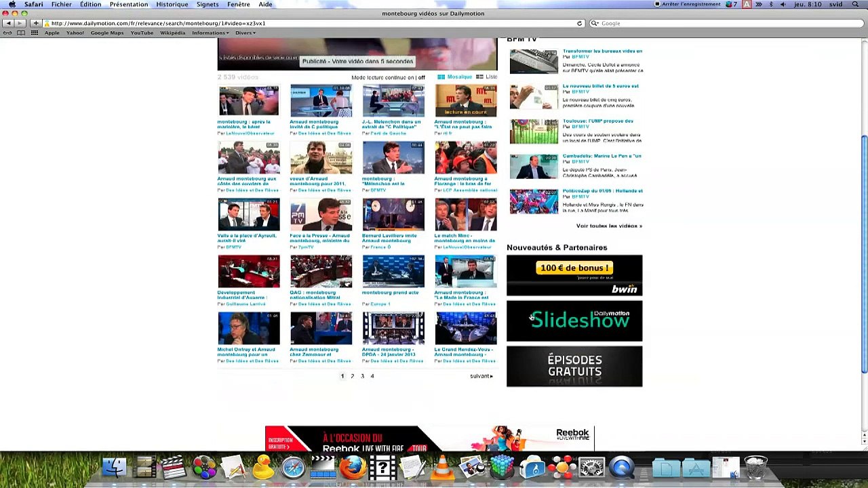The height and width of the screenshot is (488, 868).
Task: Open Top Sites grid icon
Action: (35, 33)
